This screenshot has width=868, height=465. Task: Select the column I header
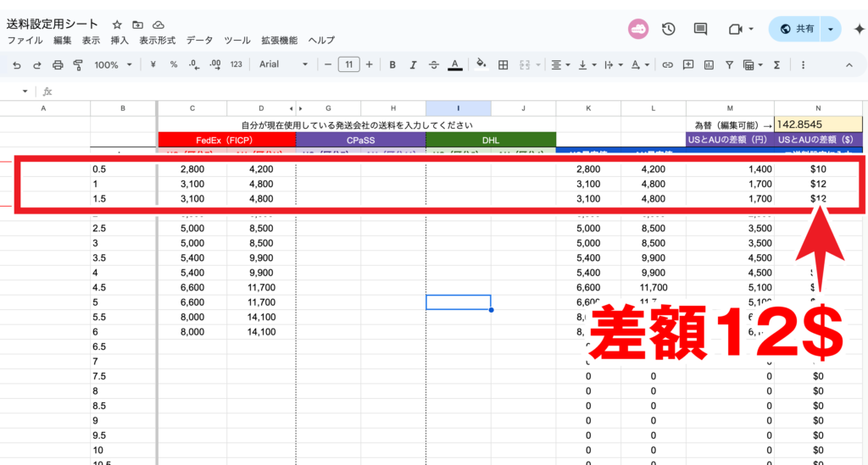click(459, 108)
